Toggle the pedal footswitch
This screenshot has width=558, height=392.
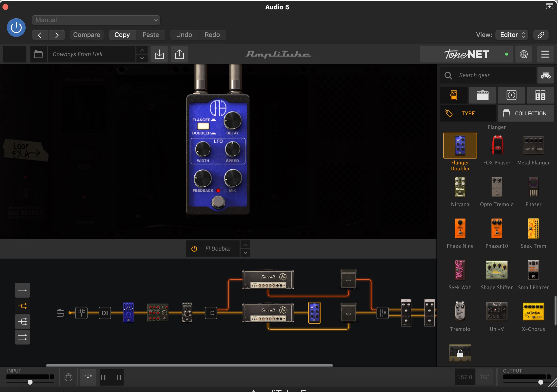pos(218,202)
